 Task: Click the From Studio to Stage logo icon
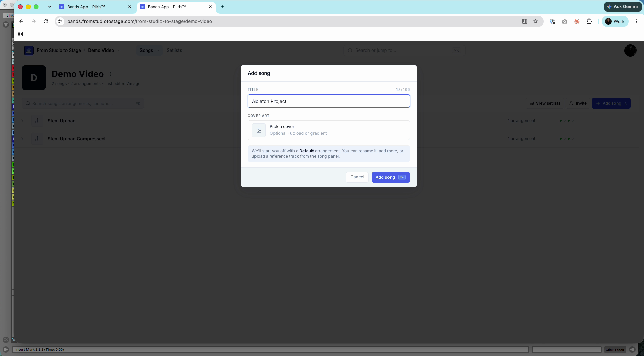click(x=29, y=50)
